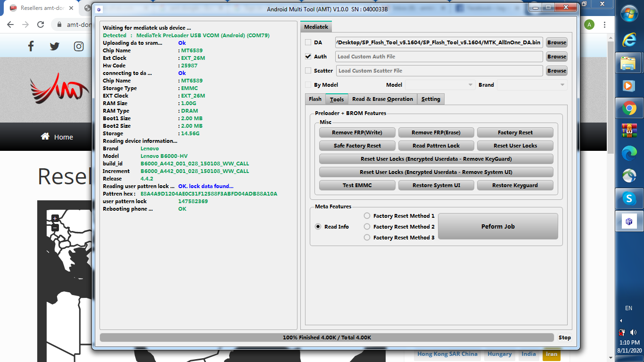Viewport: 644px width, 362px height.
Task: Click the Load Custom Auth File field
Action: [x=439, y=57]
